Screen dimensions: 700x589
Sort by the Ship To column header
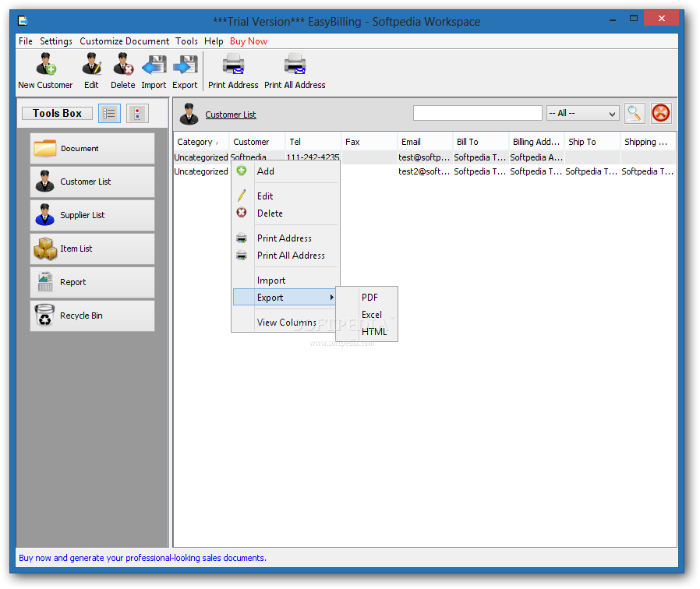click(592, 142)
